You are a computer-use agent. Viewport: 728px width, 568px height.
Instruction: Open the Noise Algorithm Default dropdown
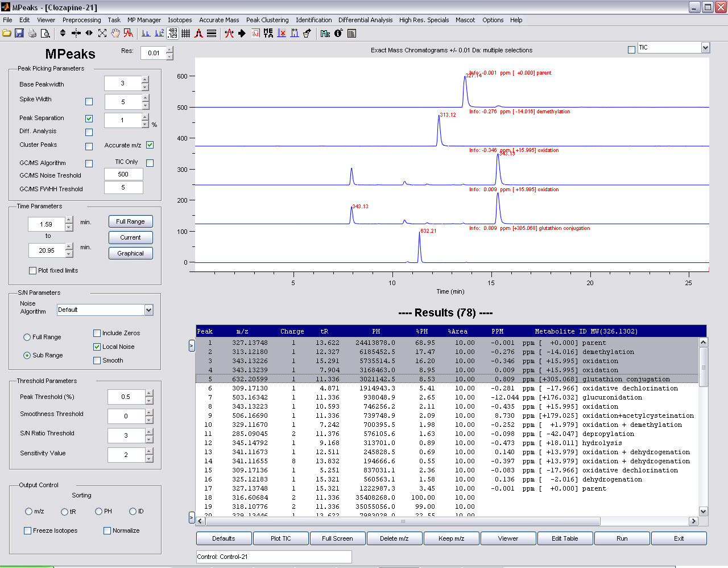tap(148, 310)
